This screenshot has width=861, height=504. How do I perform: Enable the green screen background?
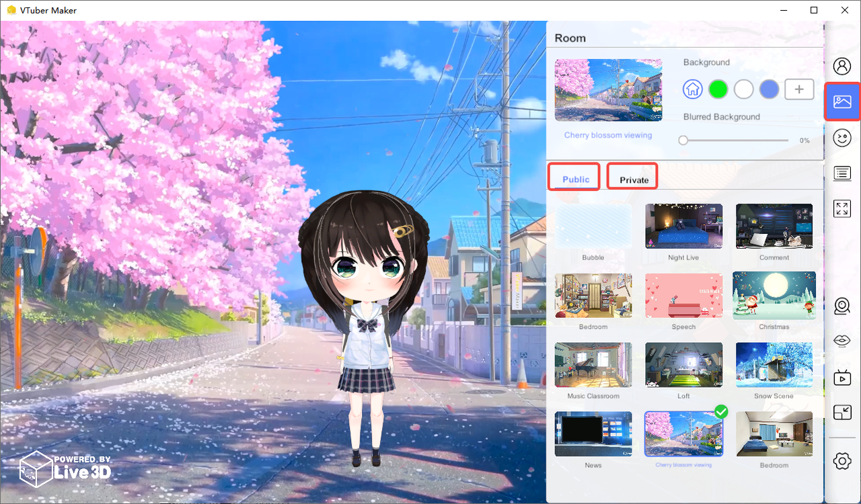pos(718,89)
